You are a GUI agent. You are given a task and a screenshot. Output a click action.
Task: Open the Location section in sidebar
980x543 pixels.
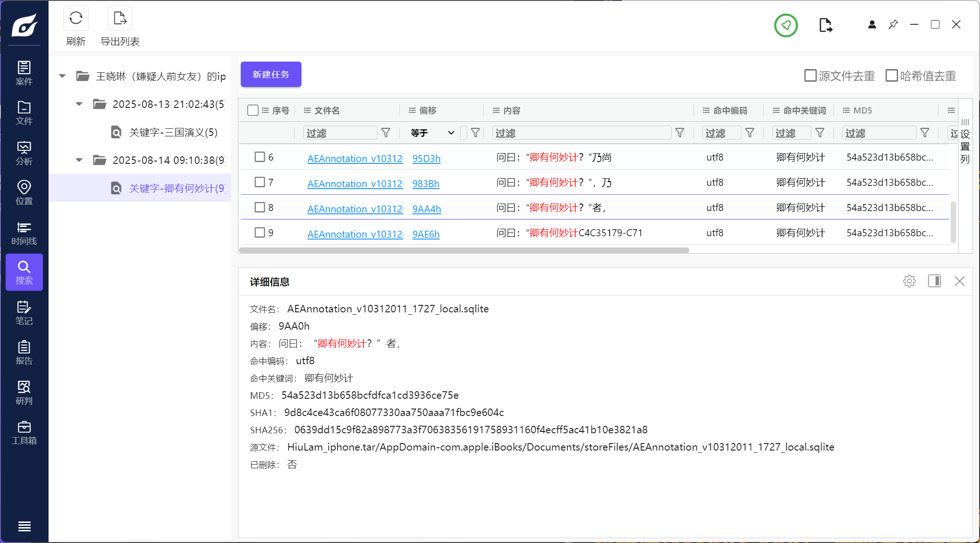point(24,193)
